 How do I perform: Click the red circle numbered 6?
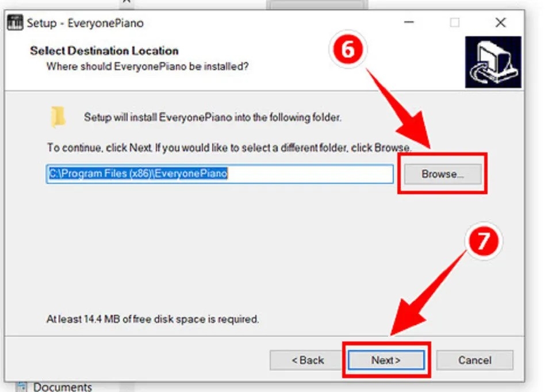click(348, 49)
